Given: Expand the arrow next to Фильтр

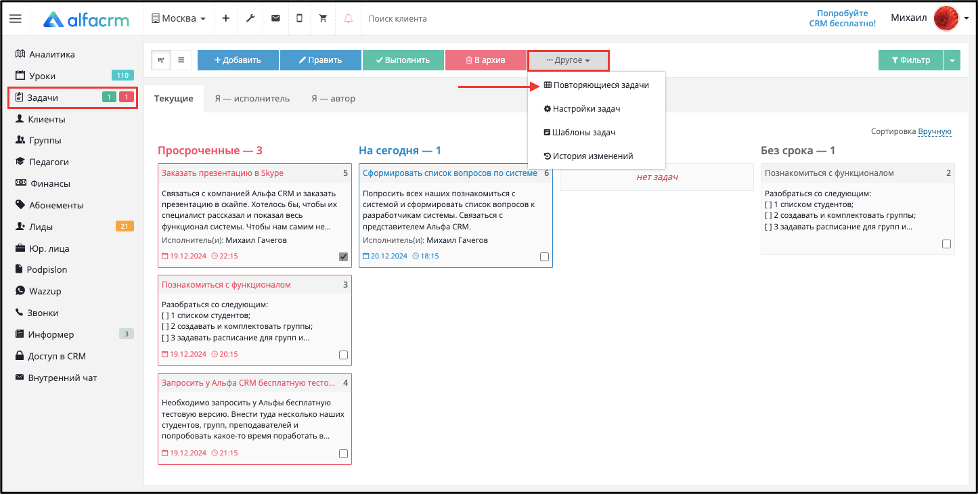Looking at the screenshot, I should [x=952, y=61].
